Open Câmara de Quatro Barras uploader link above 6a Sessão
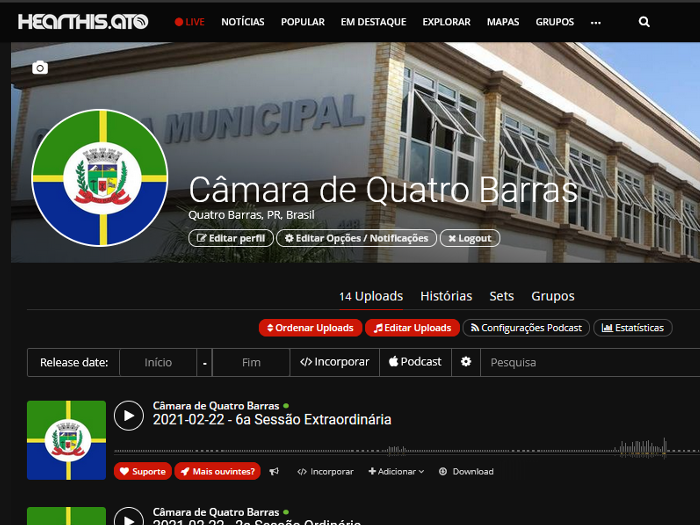This screenshot has width=700, height=525. (216, 406)
